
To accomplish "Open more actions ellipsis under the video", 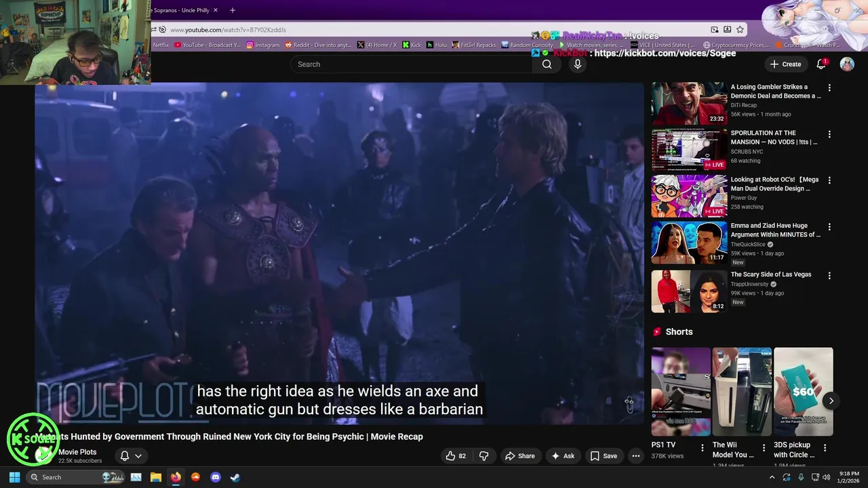I will pos(635,456).
